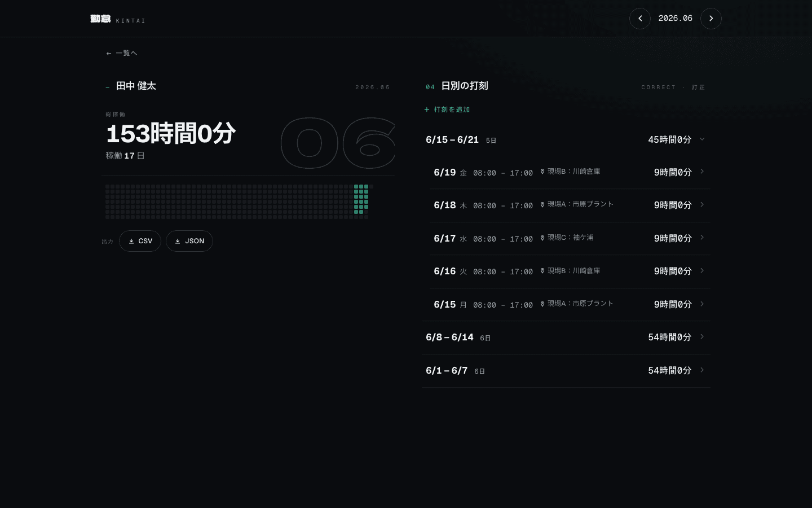
Task: Click the CORRECT · 訂正 label
Action: 673,87
